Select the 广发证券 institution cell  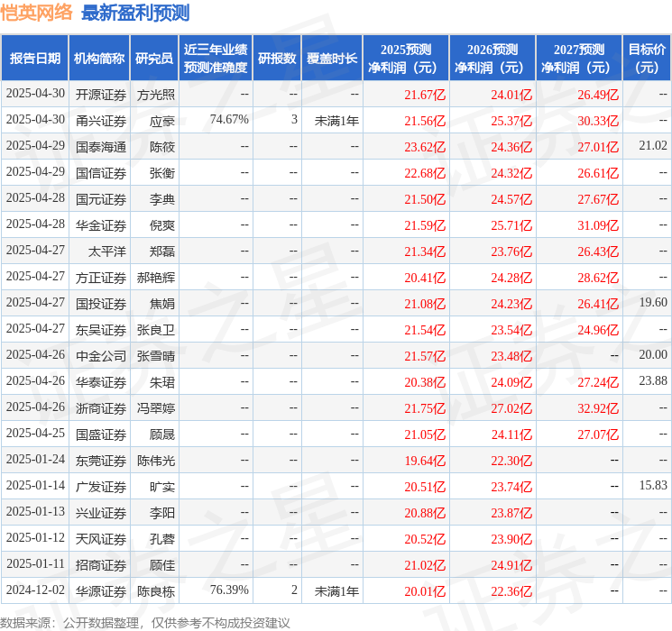(101, 487)
